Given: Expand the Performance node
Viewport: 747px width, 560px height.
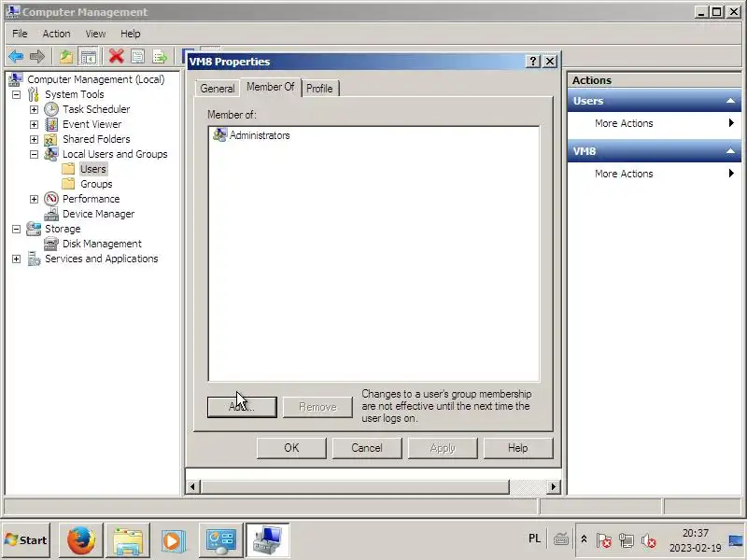Looking at the screenshot, I should (34, 199).
